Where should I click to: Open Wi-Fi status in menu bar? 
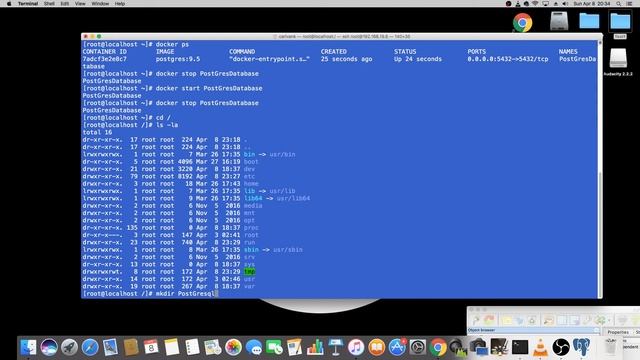535,3
